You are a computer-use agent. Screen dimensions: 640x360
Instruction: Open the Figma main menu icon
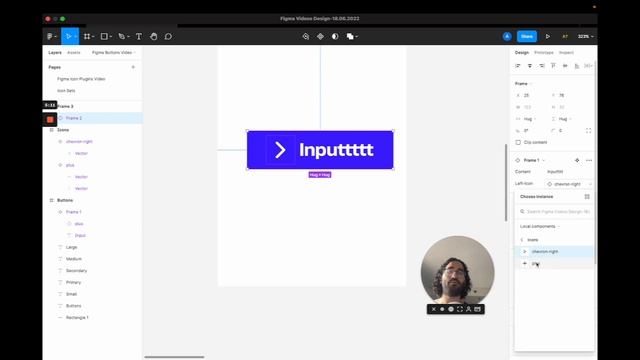click(x=50, y=36)
